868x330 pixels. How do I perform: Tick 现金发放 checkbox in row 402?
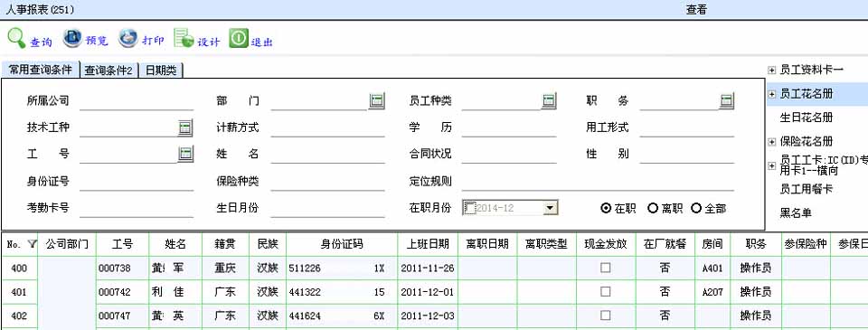point(606,315)
